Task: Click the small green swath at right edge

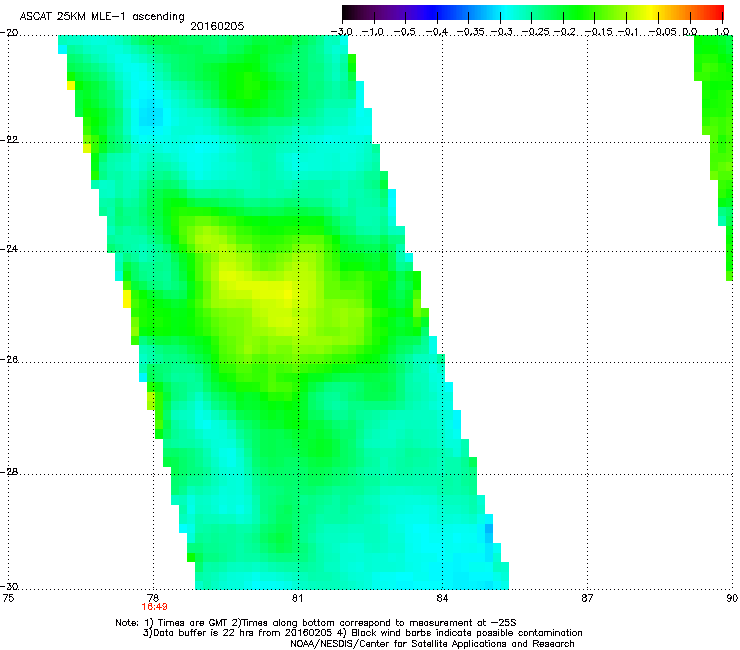Action: [715, 158]
